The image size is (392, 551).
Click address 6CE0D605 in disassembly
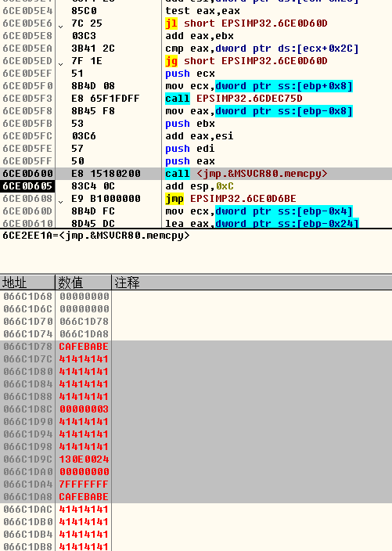click(x=27, y=186)
